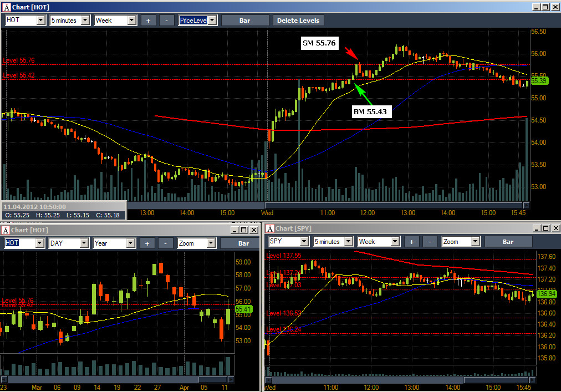Screen dimensions: 561x392
Task: Click the app icon in the SPY chart title bar
Action: pos(270,228)
